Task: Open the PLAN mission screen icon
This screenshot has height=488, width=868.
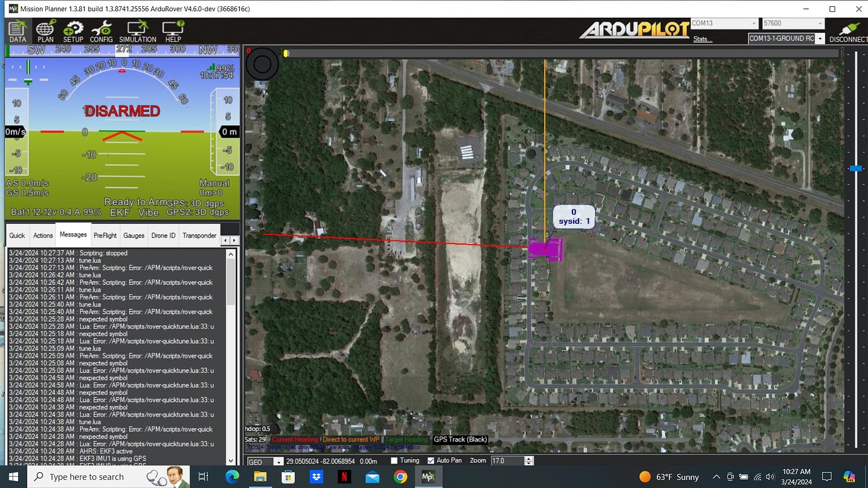Action: click(x=45, y=31)
